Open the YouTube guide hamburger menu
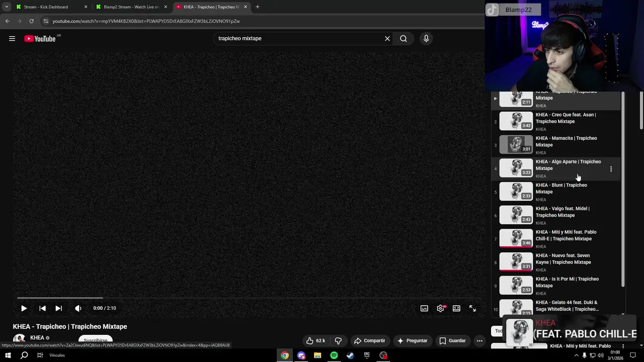 coord(12,39)
